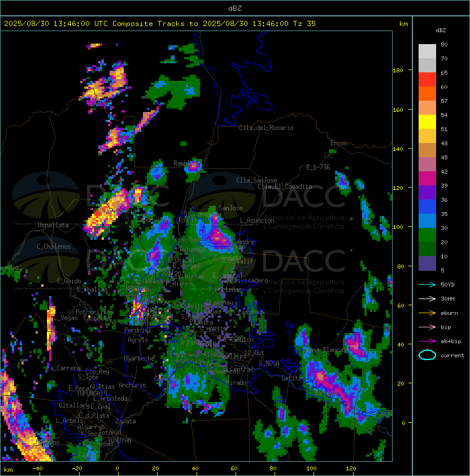470x476 pixels.
Task: Click the 'Agrelo' place label
Action: (x=138, y=340)
